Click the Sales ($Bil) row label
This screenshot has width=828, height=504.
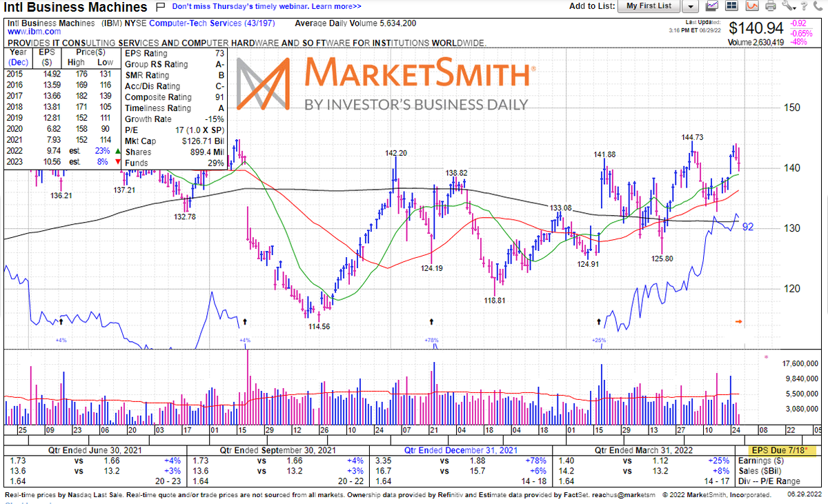coord(760,471)
